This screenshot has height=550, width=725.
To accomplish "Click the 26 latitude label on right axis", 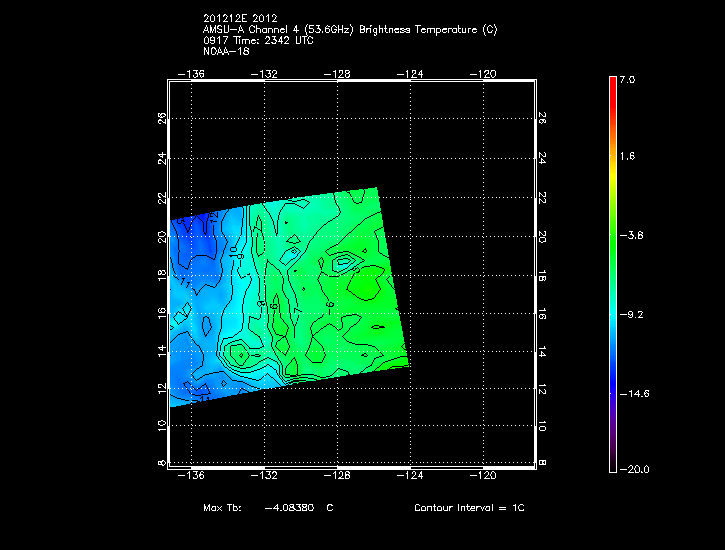I will coord(542,118).
